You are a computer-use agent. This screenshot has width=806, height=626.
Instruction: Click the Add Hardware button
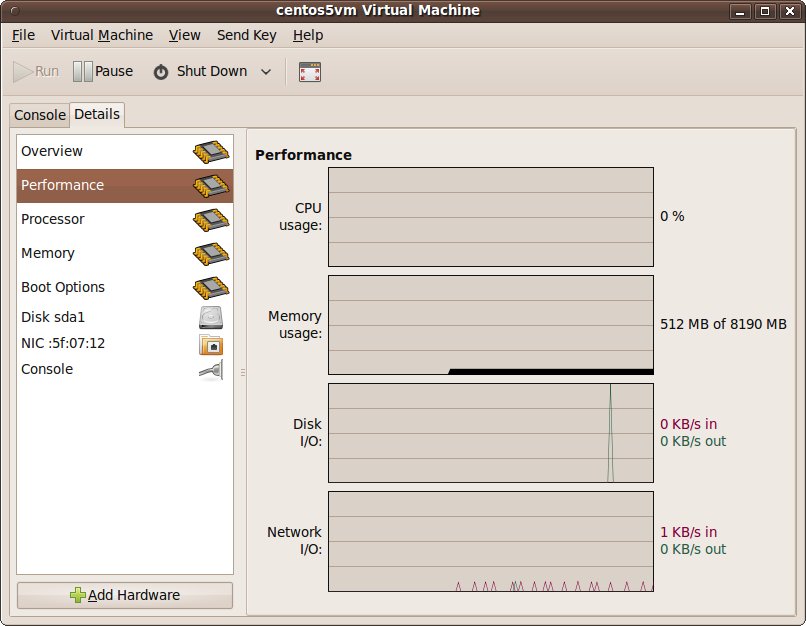(125, 595)
